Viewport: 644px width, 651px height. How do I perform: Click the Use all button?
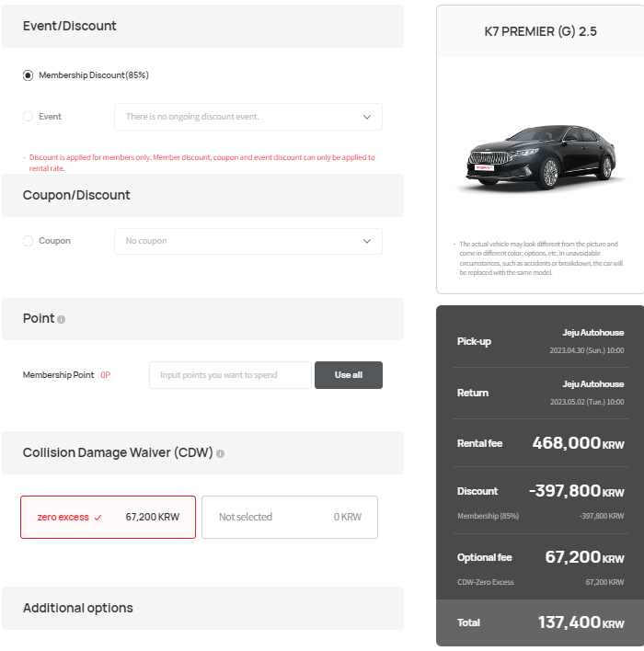[349, 375]
